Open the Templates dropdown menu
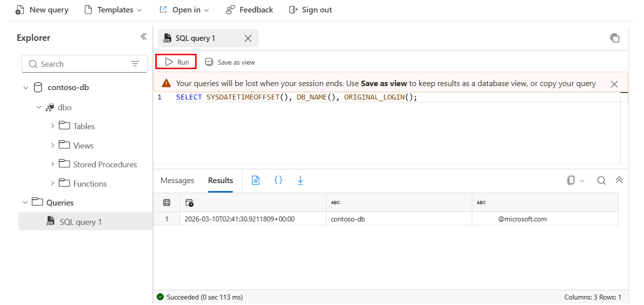 coord(113,10)
